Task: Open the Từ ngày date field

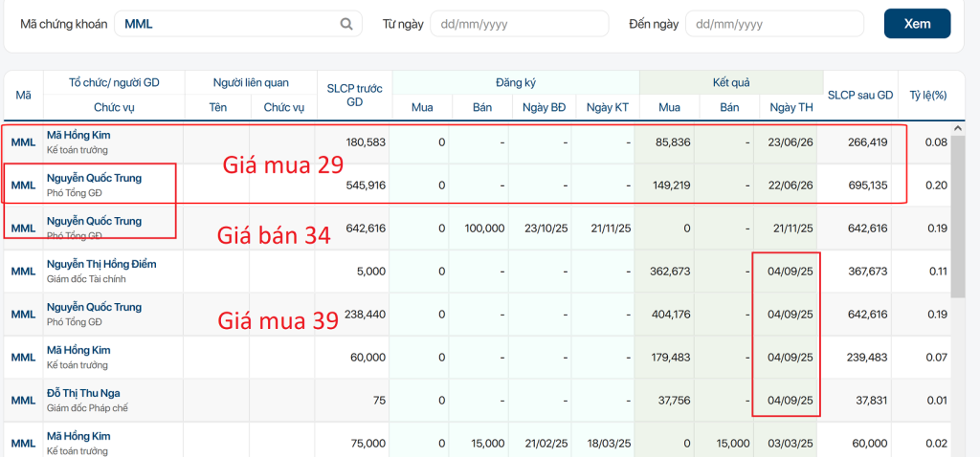Action: point(520,24)
